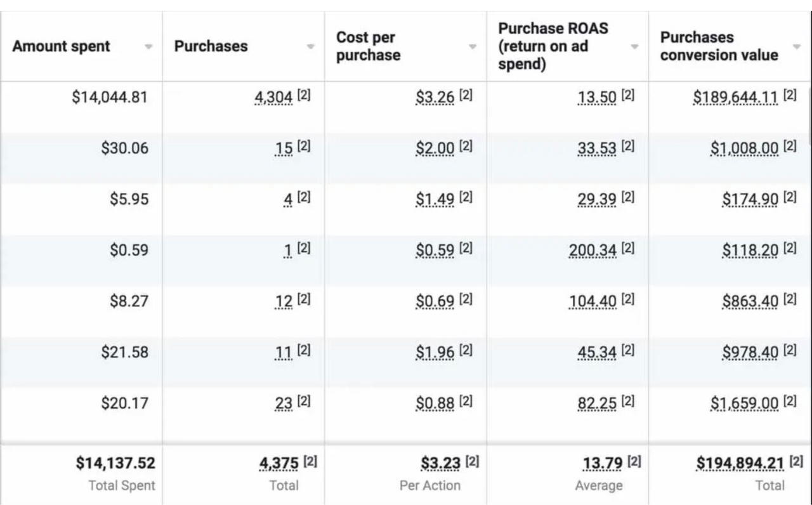Click the 200.34 ROAS value
Viewport: 812px width, 505px height.
593,251
